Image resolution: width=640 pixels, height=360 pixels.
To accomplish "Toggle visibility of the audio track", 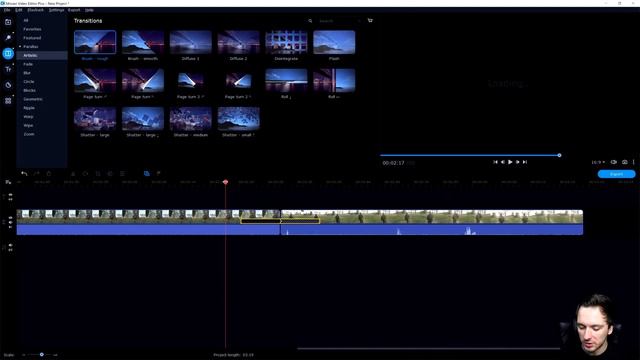I will coord(10,245).
